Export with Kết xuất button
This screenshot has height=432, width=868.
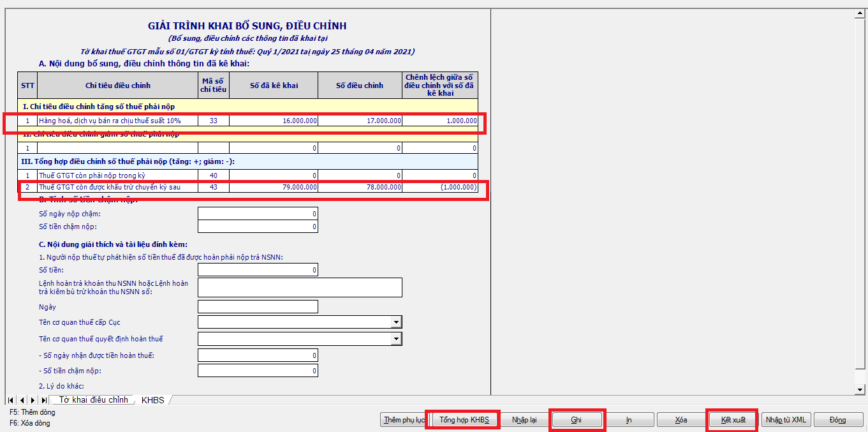point(733,420)
